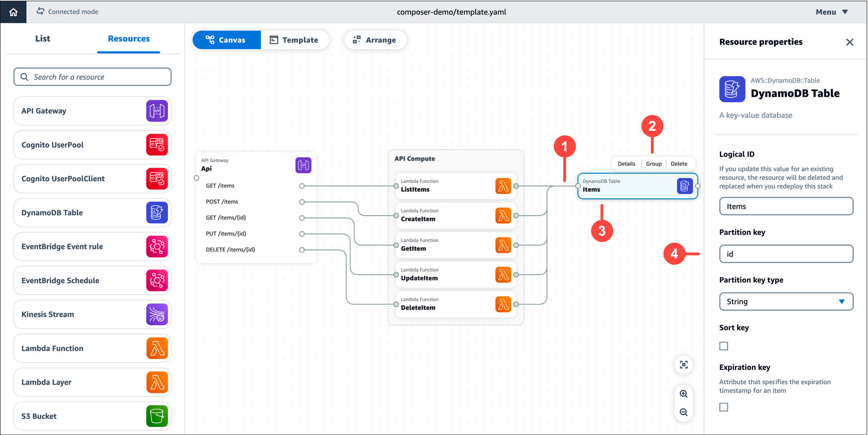Select the Lambda Function resource icon
The image size is (868, 435).
coord(157,348)
